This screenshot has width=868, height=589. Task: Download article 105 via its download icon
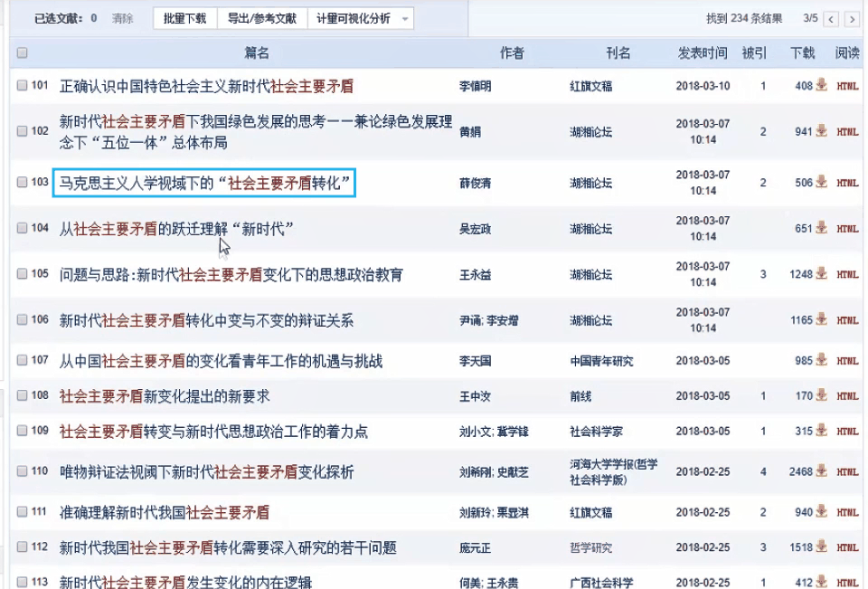(822, 274)
